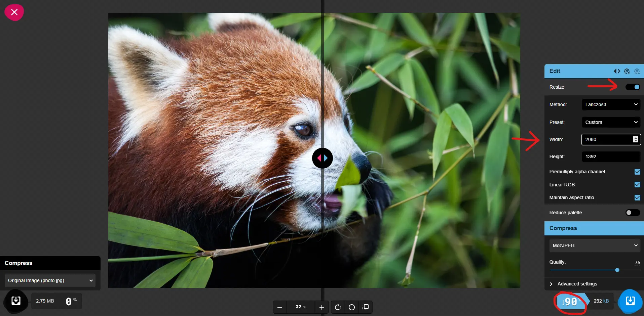Grab the center compare divider handle
Screen dimensions: 644x316
tap(322, 158)
